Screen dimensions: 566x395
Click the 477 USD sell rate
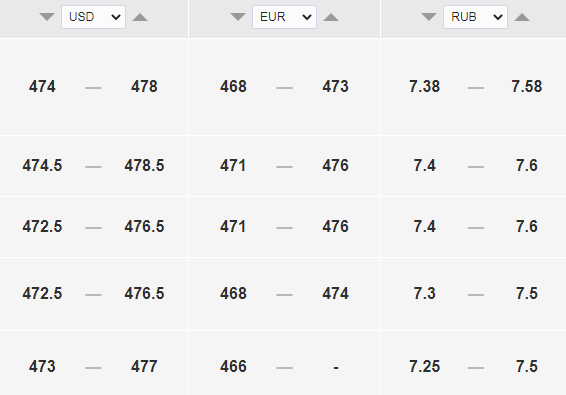click(x=144, y=366)
